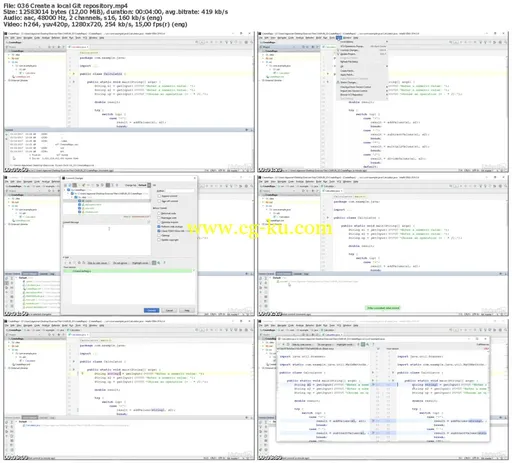This screenshot has height=463, width=512.
Task: Uncheck Perform code analysis in commit dialog
Action: [159, 226]
